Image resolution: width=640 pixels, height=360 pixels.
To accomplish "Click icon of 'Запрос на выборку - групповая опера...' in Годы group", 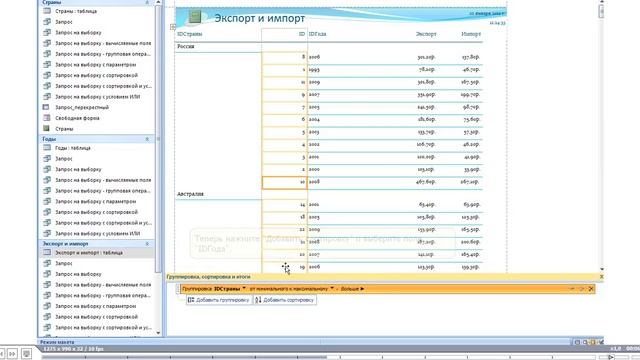I will coord(47,191).
